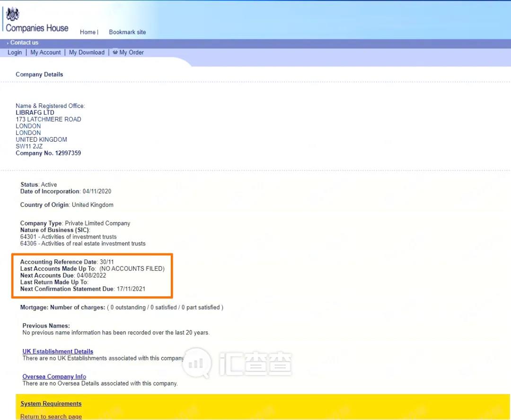Click the Companies House crest logo
Viewport: 511px width, 420px height.
pos(12,14)
